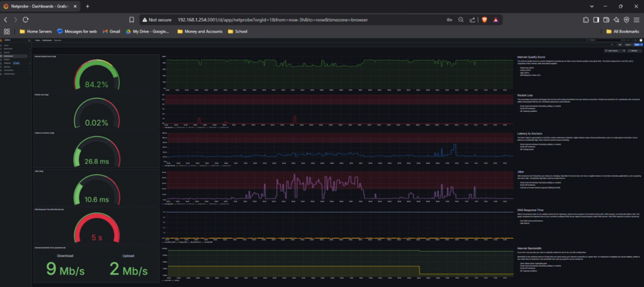This screenshot has height=287, width=644.
Task: Open the Last 3 hours time range picker
Action: click(611, 50)
